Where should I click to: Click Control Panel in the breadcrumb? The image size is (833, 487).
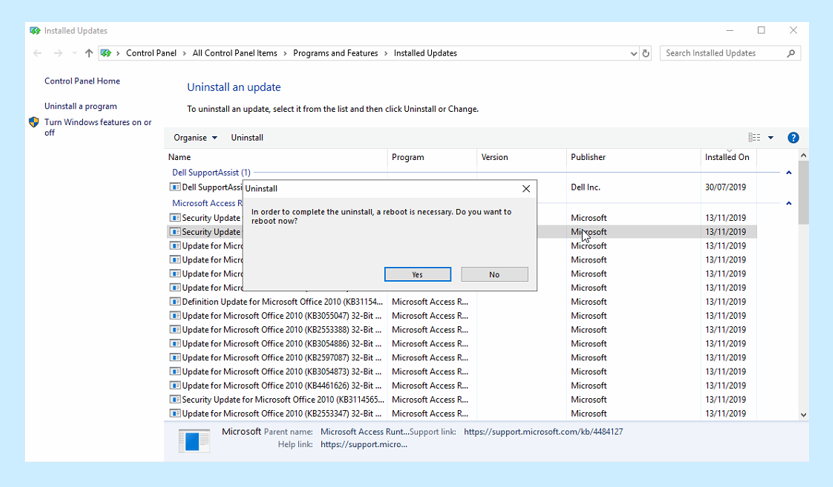151,53
